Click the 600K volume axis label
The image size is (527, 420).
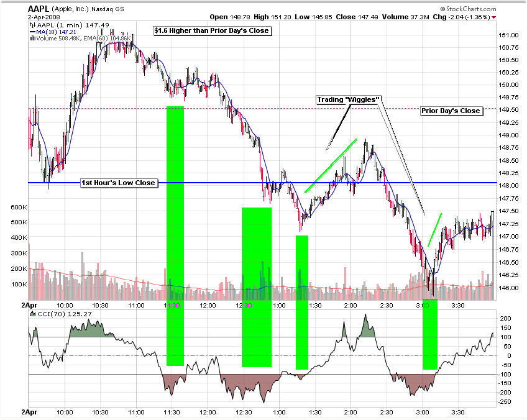point(19,208)
